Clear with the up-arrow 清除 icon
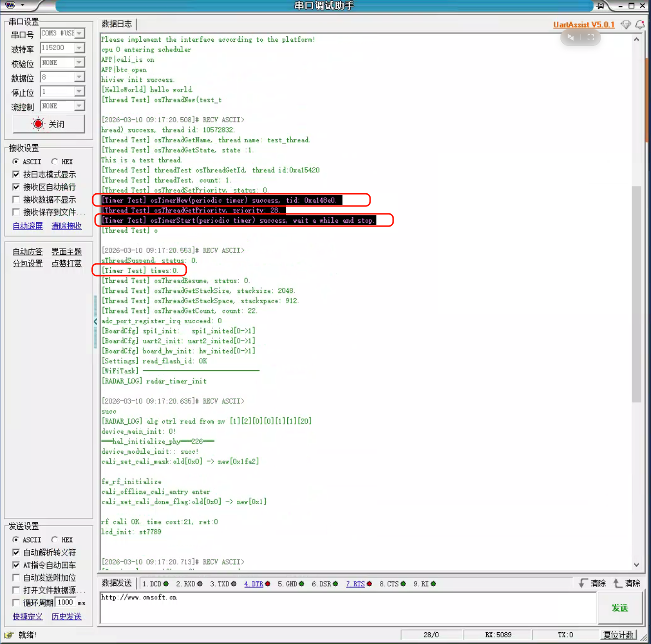 coord(617,583)
